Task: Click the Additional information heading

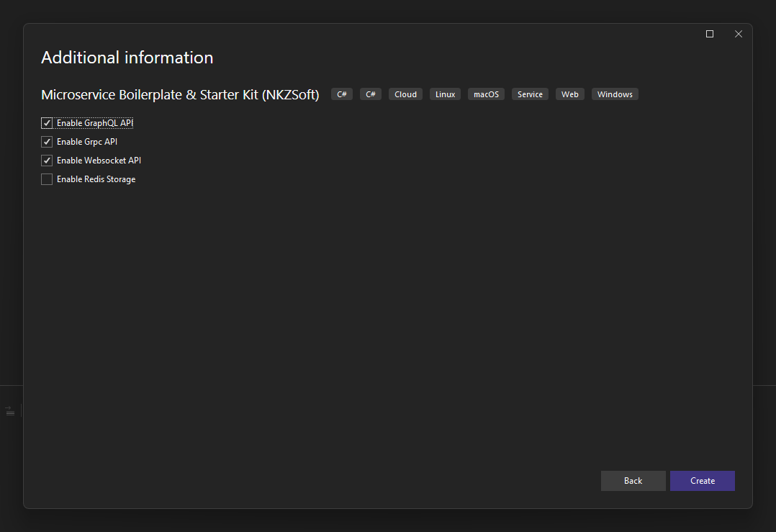Action: pos(127,58)
